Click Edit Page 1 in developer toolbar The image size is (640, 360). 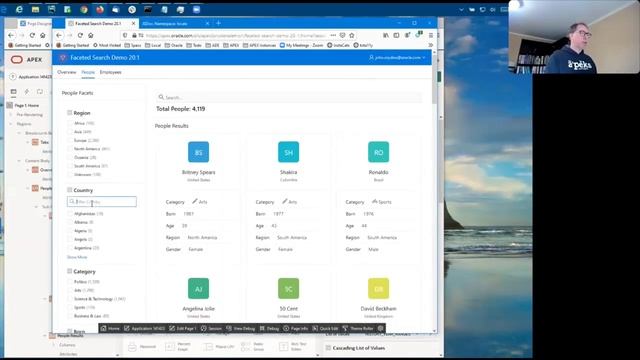click(183, 328)
